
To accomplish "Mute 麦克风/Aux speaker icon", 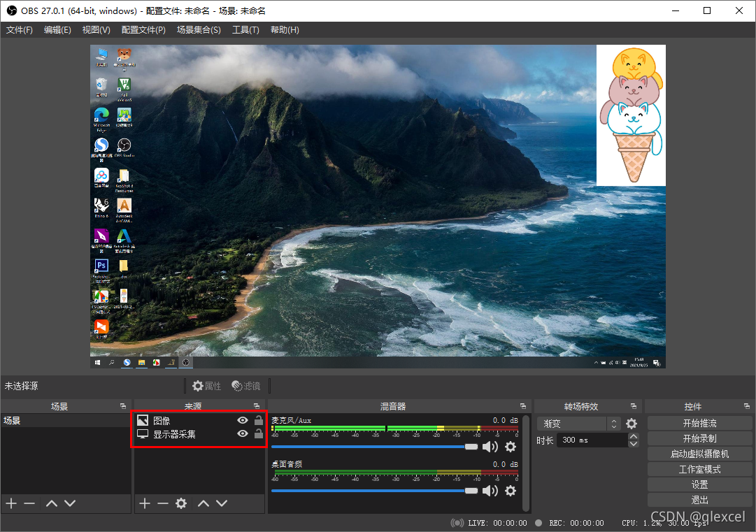I will coord(490,447).
